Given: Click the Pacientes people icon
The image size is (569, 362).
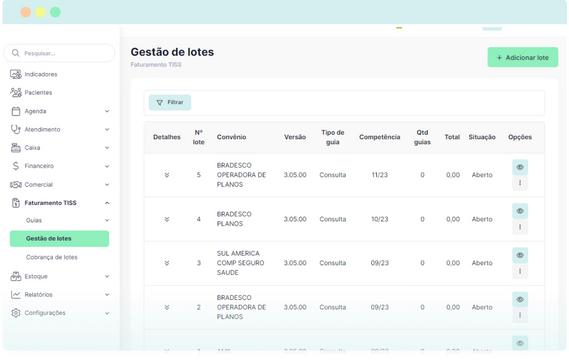Looking at the screenshot, I should click(x=16, y=92).
